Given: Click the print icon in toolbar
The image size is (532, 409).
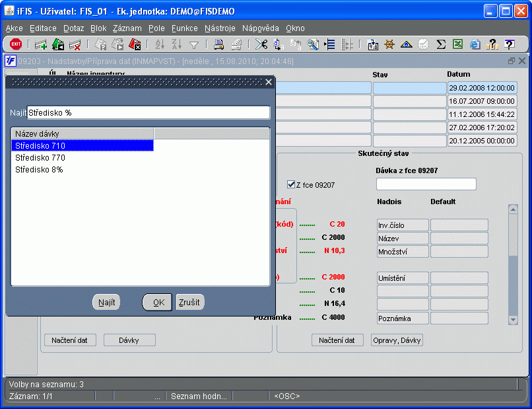Looking at the screenshot, I should [x=219, y=44].
